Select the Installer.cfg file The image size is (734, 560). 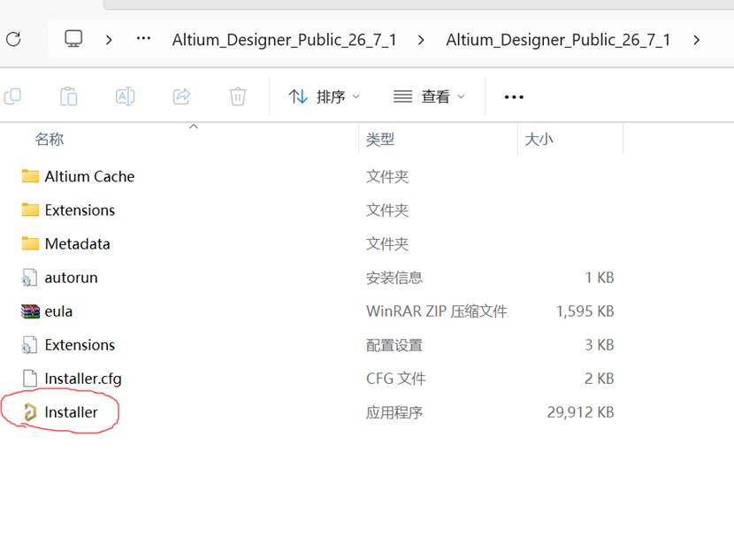point(83,379)
